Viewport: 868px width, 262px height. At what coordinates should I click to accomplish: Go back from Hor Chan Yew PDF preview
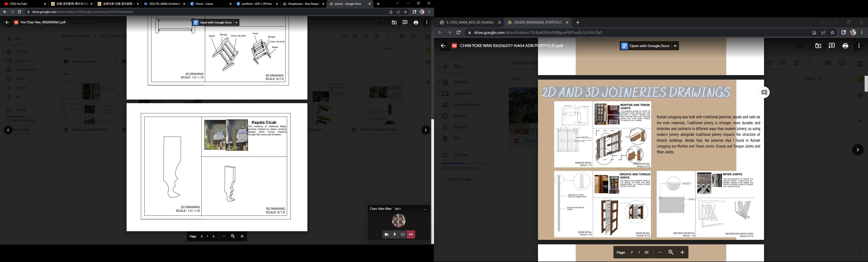coord(7,23)
